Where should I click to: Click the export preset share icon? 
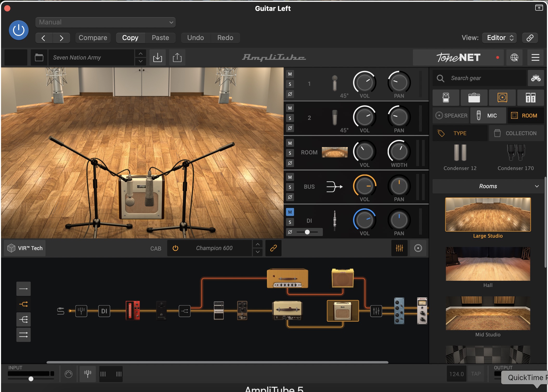coord(177,57)
